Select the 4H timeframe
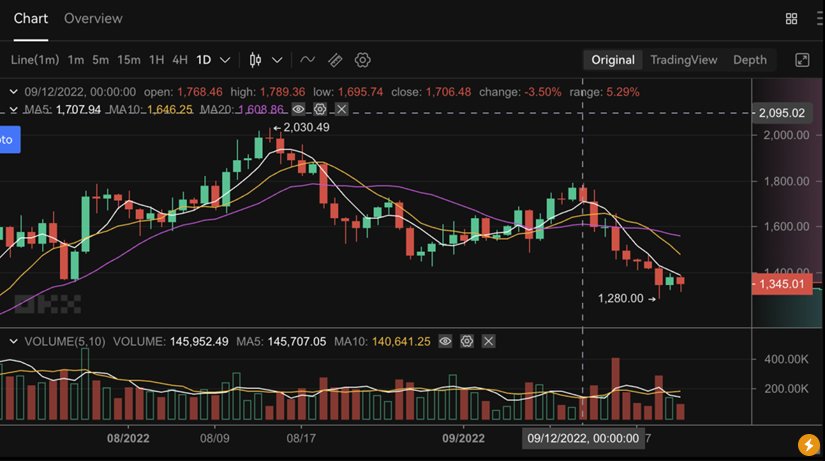 180,60
